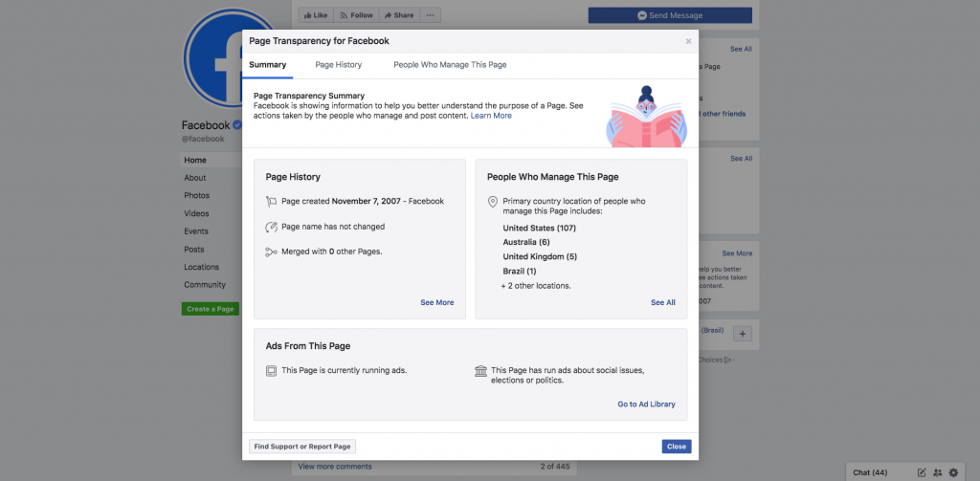The image size is (980, 481).
Task: Open the Chat (44) bar
Action: 870,472
